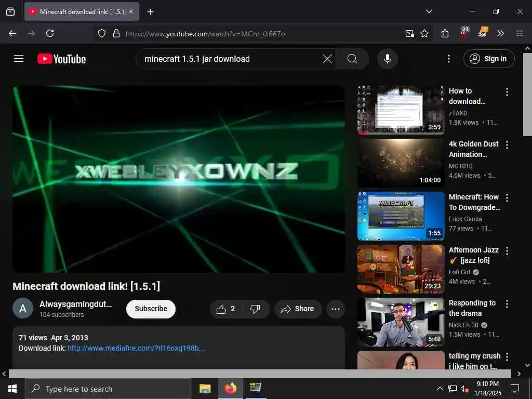The width and height of the screenshot is (532, 399).
Task: Open Minecraft How To Downgrade thumbnail
Action: pyautogui.click(x=401, y=216)
